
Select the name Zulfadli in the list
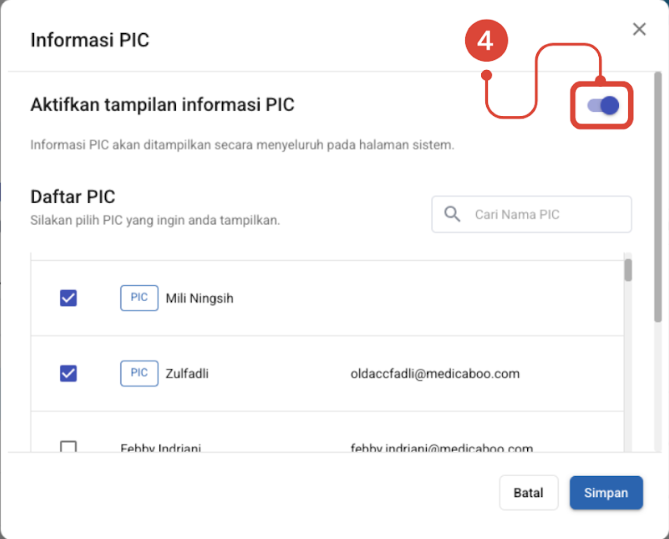click(x=187, y=374)
